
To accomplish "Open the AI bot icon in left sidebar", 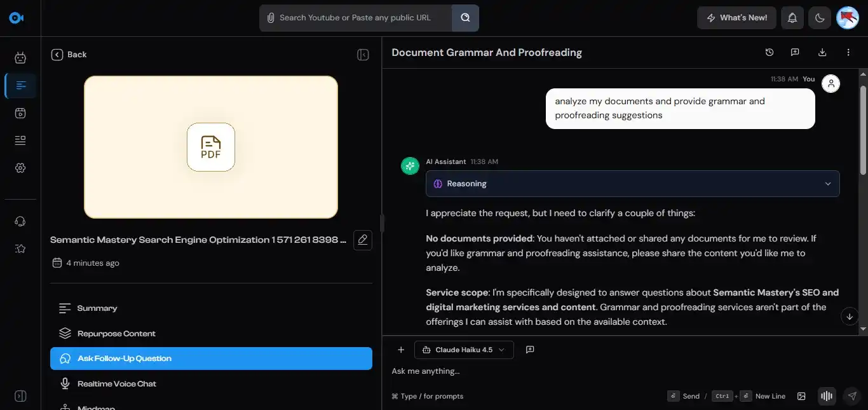I will pos(20,58).
